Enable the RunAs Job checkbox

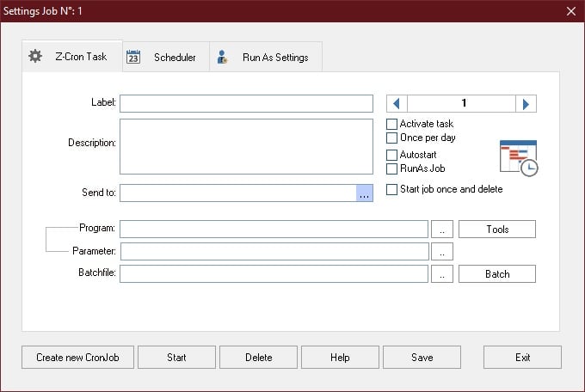[392, 168]
